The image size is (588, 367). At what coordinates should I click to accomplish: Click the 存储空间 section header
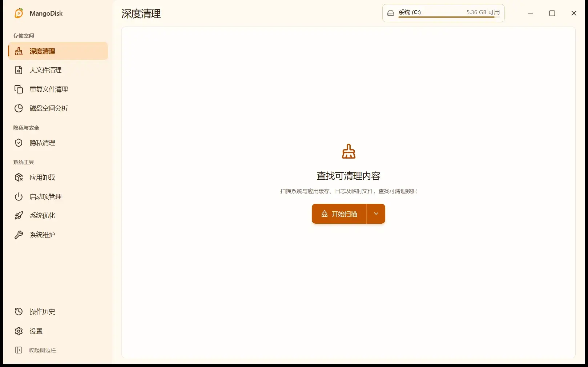point(24,36)
